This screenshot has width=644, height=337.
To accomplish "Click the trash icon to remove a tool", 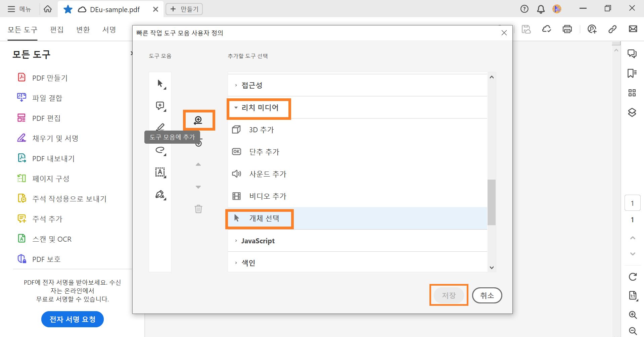I will click(198, 209).
